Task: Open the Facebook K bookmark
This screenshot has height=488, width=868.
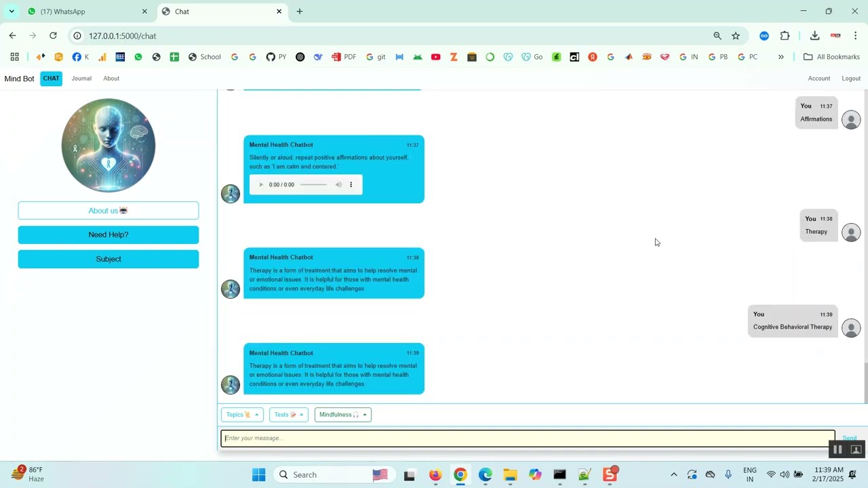Action: (x=81, y=57)
